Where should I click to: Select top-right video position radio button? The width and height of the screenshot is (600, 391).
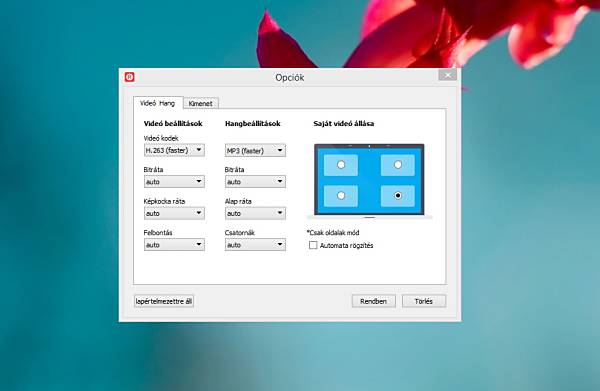[398, 165]
